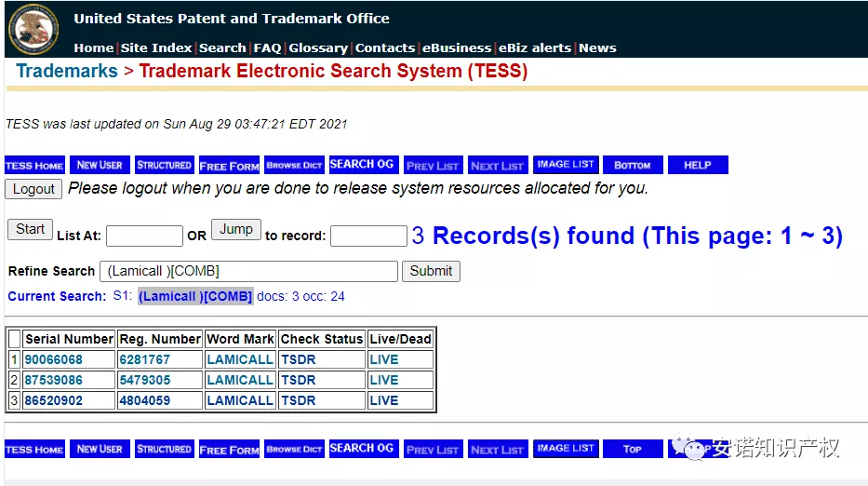Open the Home link in header
Screen dimensions: 868x486
pos(94,48)
